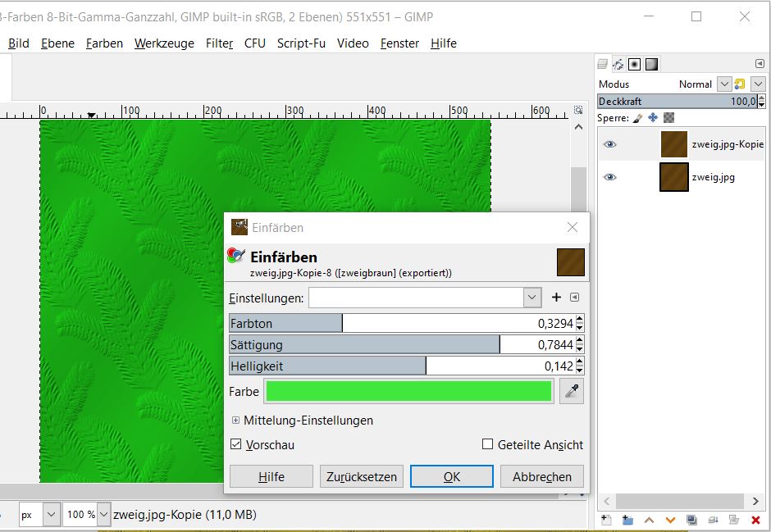Select the zweig.jpg layer name
The height and width of the screenshot is (532, 771).
(x=714, y=177)
